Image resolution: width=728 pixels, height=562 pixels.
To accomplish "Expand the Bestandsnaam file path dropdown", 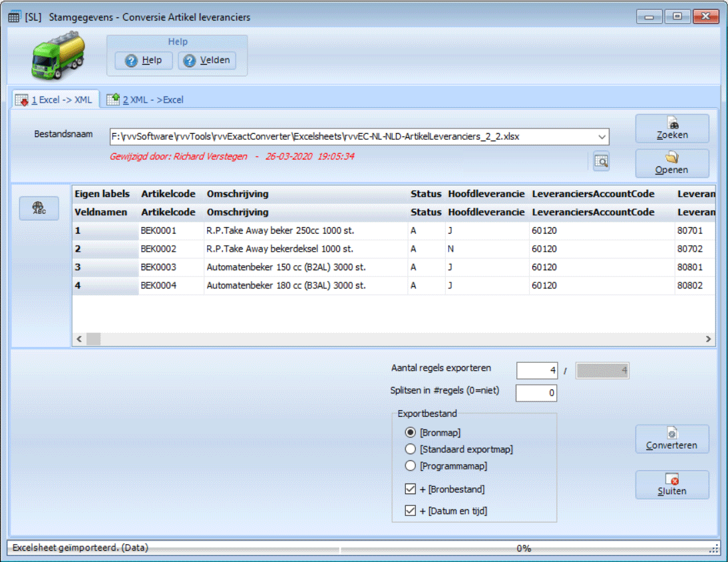I will [x=602, y=137].
